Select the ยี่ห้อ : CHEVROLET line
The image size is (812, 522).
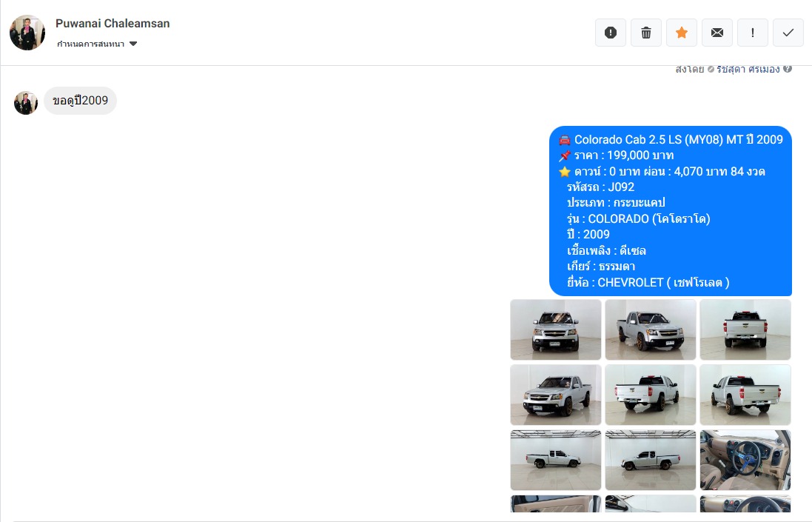[648, 282]
